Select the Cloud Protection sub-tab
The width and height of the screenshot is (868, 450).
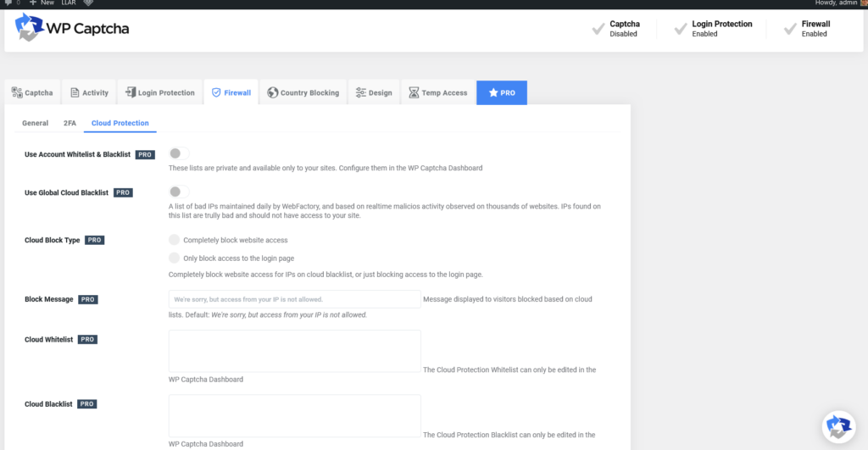(x=120, y=123)
